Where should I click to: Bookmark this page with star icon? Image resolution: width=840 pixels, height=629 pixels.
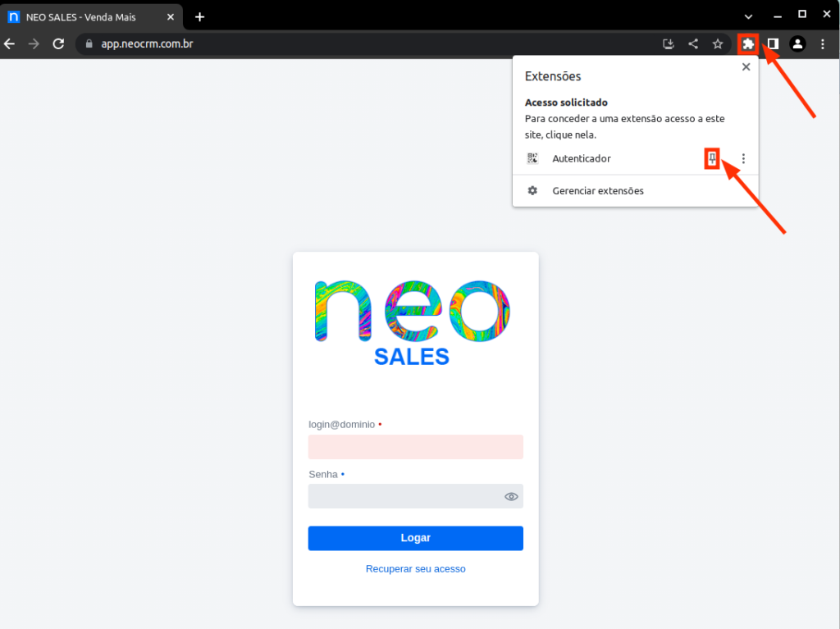pyautogui.click(x=718, y=43)
